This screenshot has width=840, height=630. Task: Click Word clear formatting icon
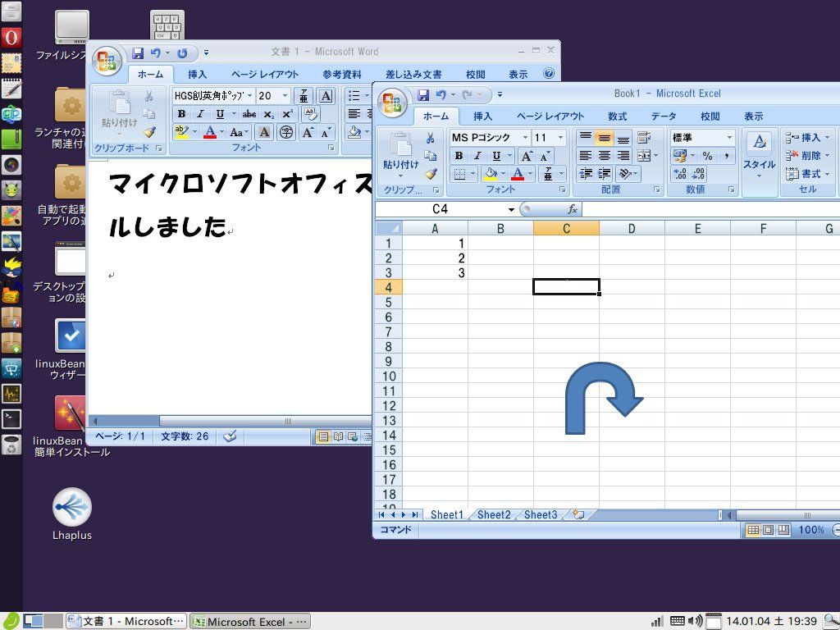pyautogui.click(x=310, y=114)
